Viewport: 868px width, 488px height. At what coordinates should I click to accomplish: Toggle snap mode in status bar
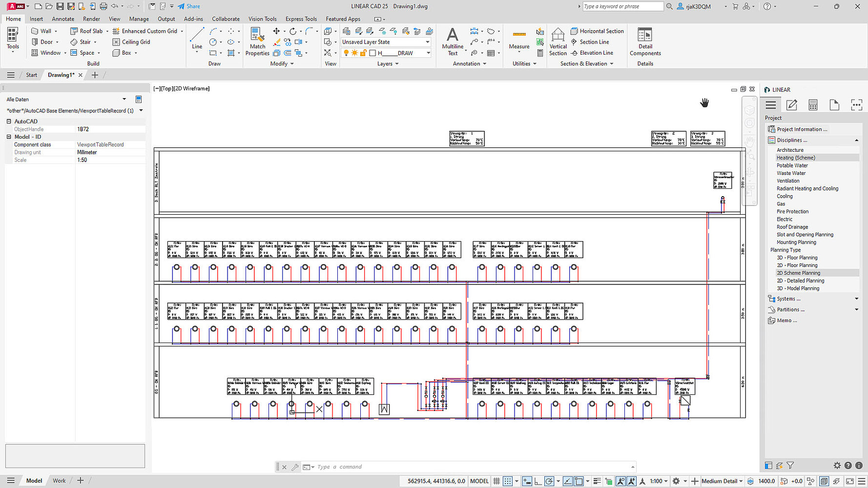[x=508, y=481]
